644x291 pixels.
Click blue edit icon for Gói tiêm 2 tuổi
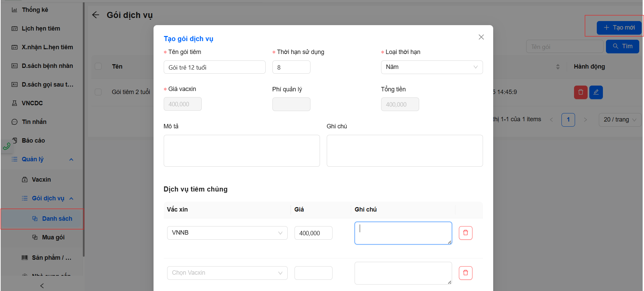(x=596, y=92)
